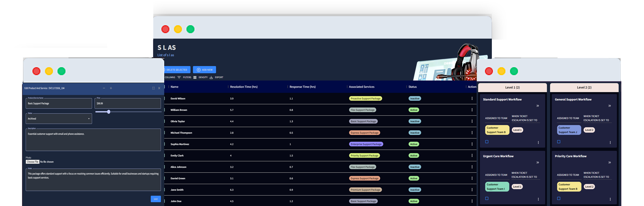Click the Inactive status badge for Michael Thompson
Viewport: 644px width, 206px height.
(415, 133)
